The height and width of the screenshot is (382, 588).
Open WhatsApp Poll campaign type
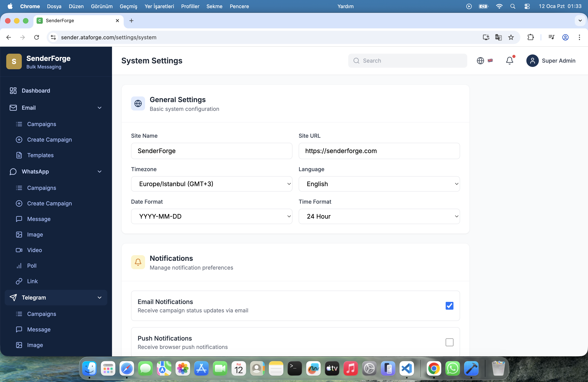tap(32, 266)
